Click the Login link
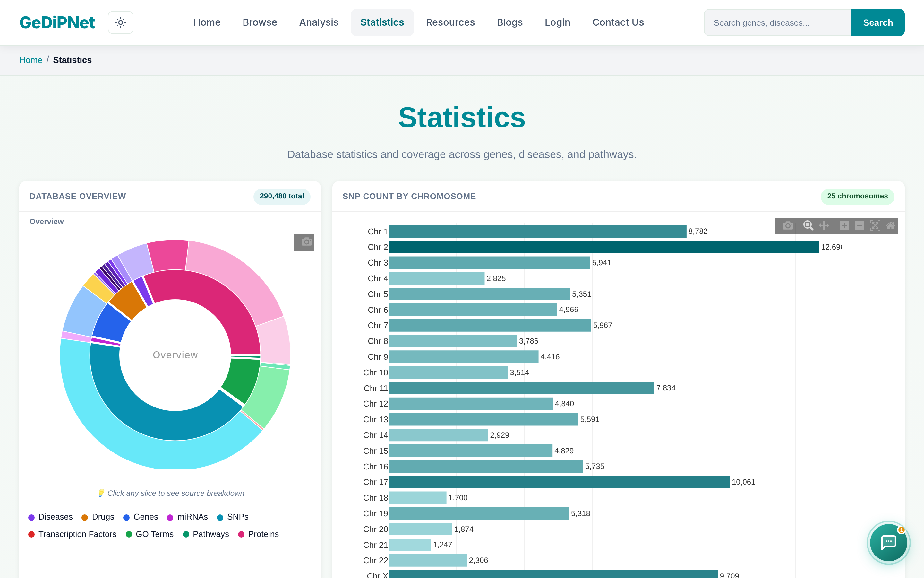Image resolution: width=924 pixels, height=578 pixels. [x=558, y=22]
